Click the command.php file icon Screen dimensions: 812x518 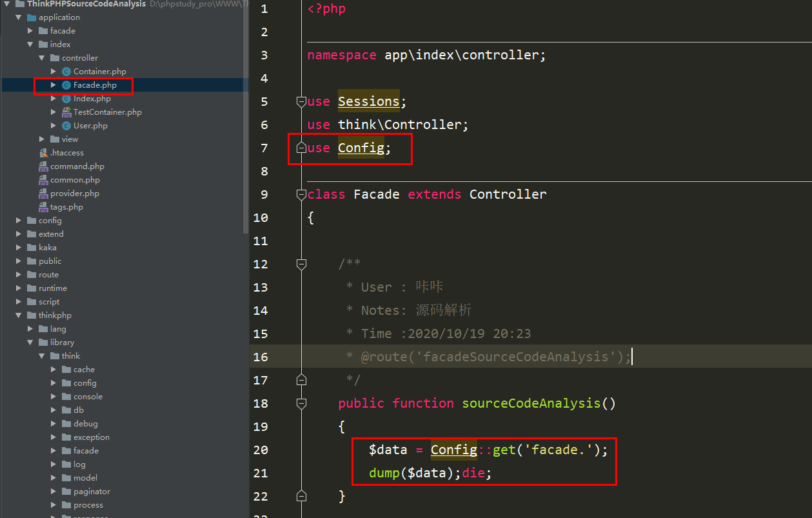[x=43, y=166]
